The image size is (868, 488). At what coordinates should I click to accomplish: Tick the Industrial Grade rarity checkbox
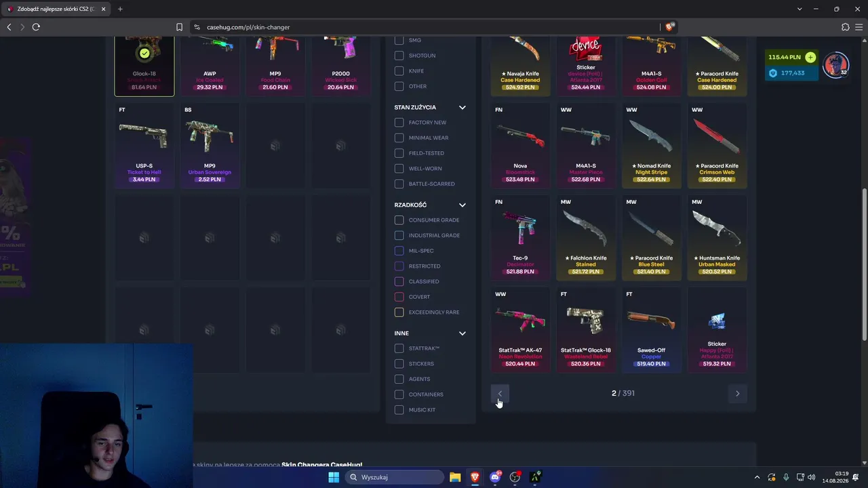coord(399,235)
